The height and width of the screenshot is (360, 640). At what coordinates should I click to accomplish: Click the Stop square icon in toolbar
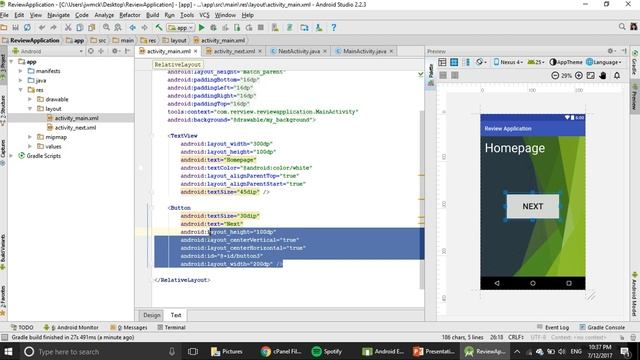point(260,28)
